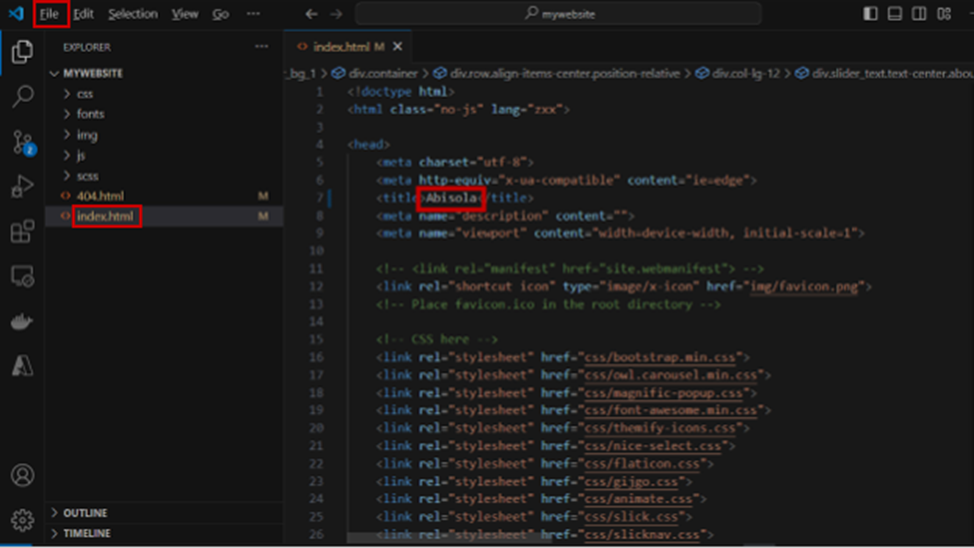Close the index.html editor tab
Viewport: 974px width, 548px height.
click(398, 47)
